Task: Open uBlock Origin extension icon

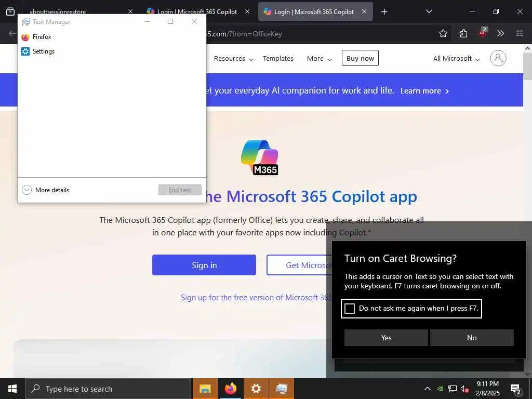Action: click(483, 33)
